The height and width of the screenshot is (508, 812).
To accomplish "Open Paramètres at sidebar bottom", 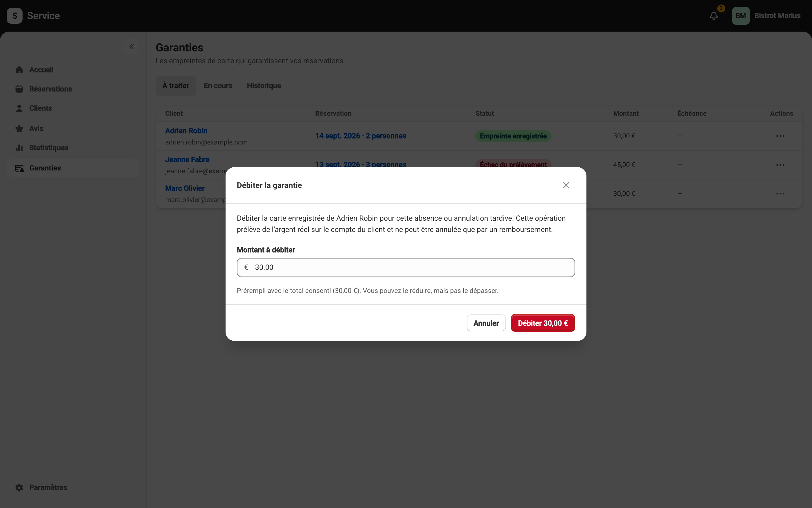I will click(x=73, y=487).
